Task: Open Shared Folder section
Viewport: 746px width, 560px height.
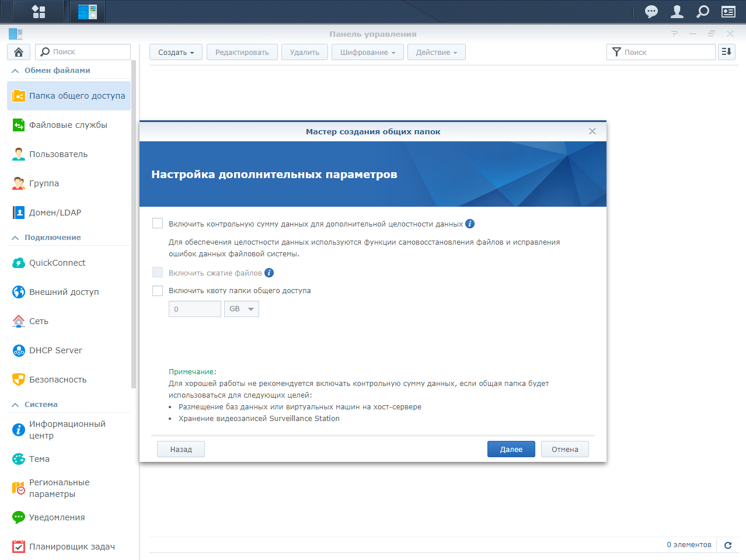Action: pos(69,96)
